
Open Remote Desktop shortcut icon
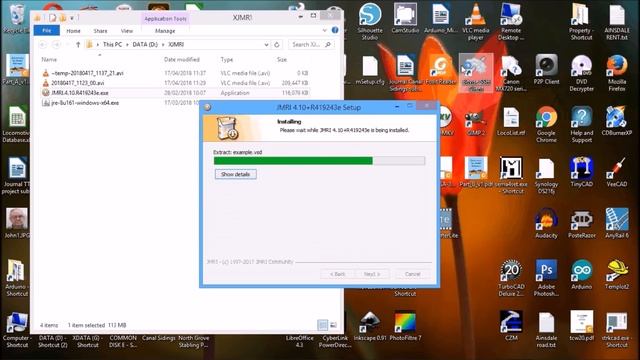click(x=511, y=21)
